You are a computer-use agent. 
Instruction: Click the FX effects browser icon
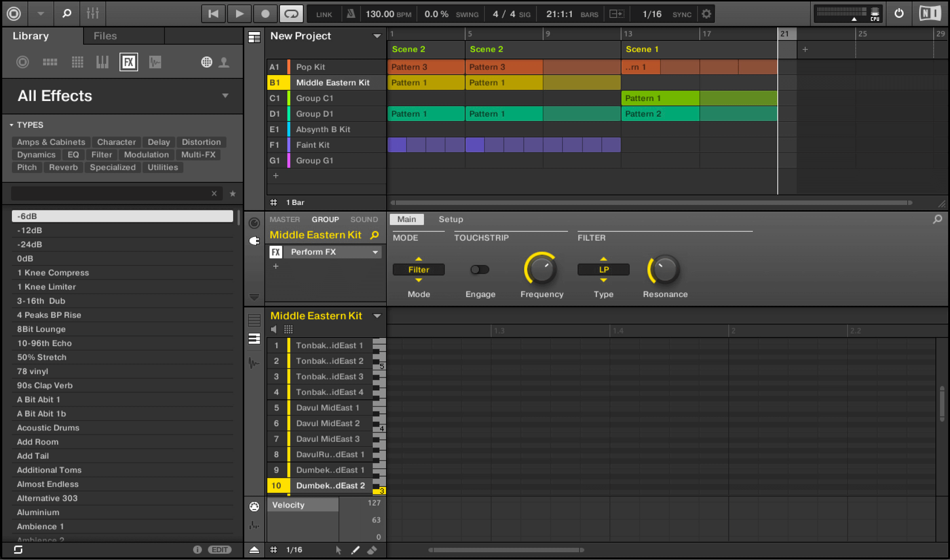[129, 62]
